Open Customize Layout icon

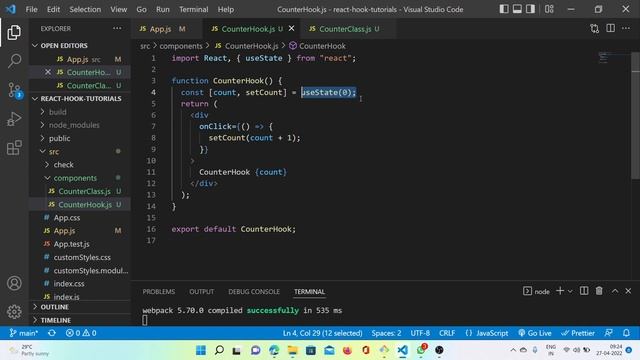coord(549,9)
